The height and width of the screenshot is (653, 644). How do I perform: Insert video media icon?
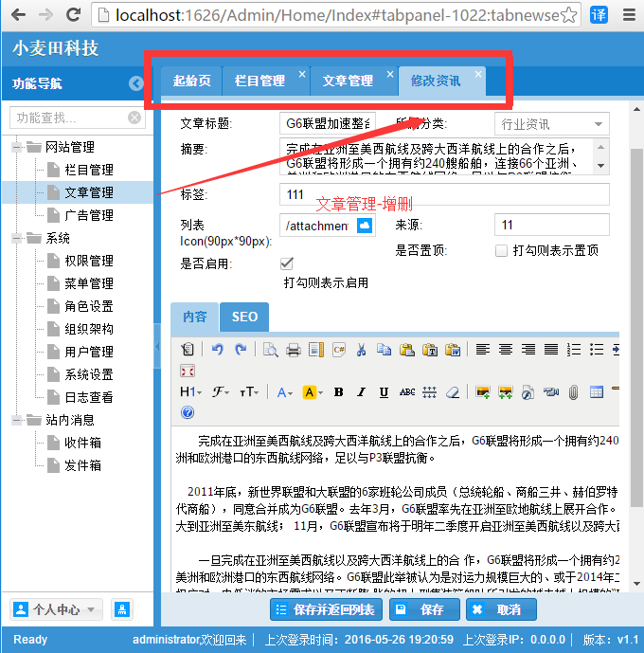coord(551,391)
